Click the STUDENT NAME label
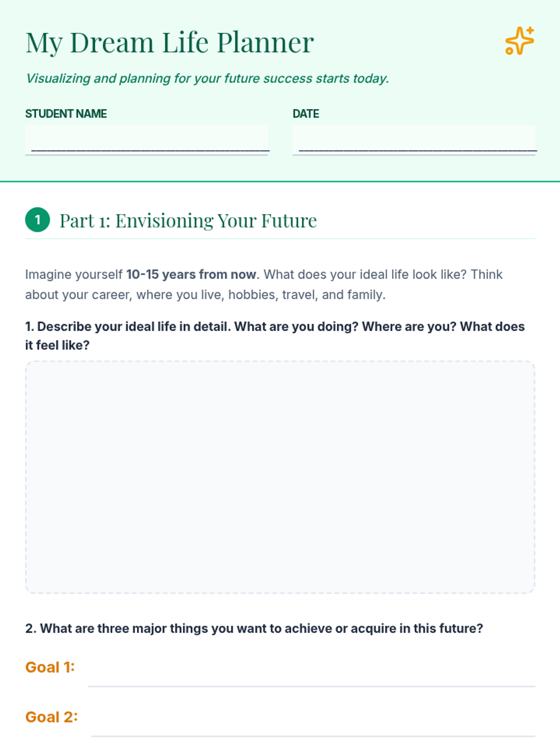This screenshot has height=747, width=560. click(x=66, y=114)
